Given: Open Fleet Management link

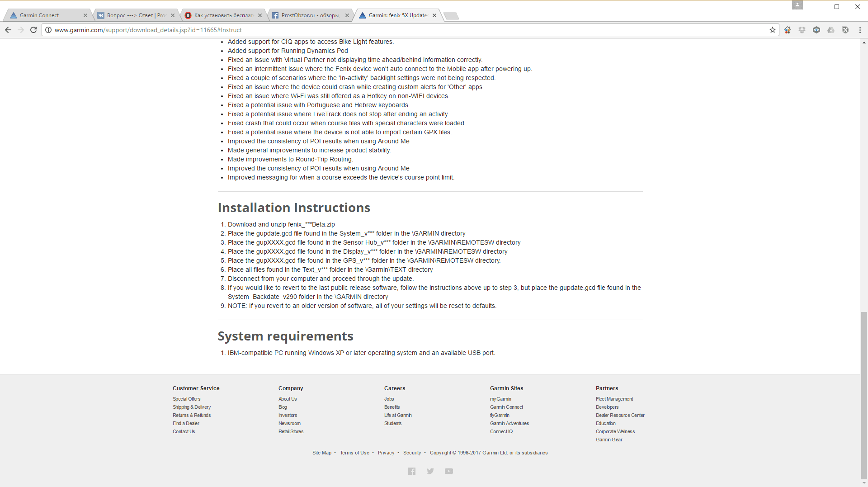Looking at the screenshot, I should point(614,399).
